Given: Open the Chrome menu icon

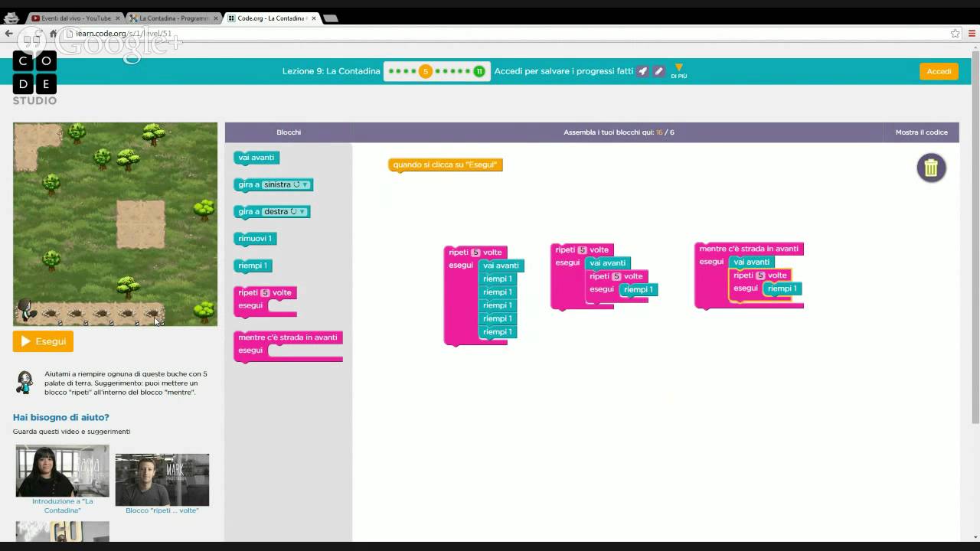Looking at the screenshot, I should click(x=972, y=34).
